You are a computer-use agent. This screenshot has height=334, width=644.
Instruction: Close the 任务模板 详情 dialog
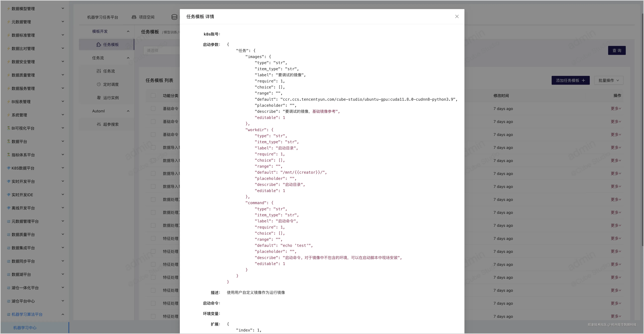457,16
